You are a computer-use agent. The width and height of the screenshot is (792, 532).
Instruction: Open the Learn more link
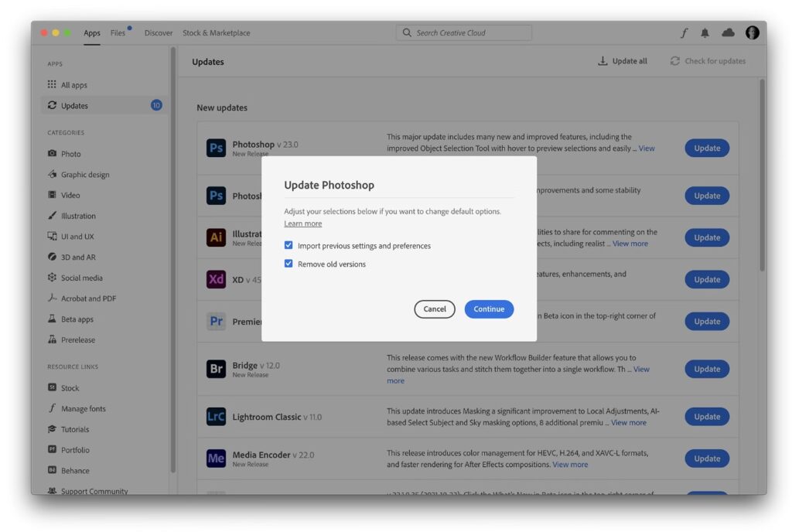pos(302,223)
